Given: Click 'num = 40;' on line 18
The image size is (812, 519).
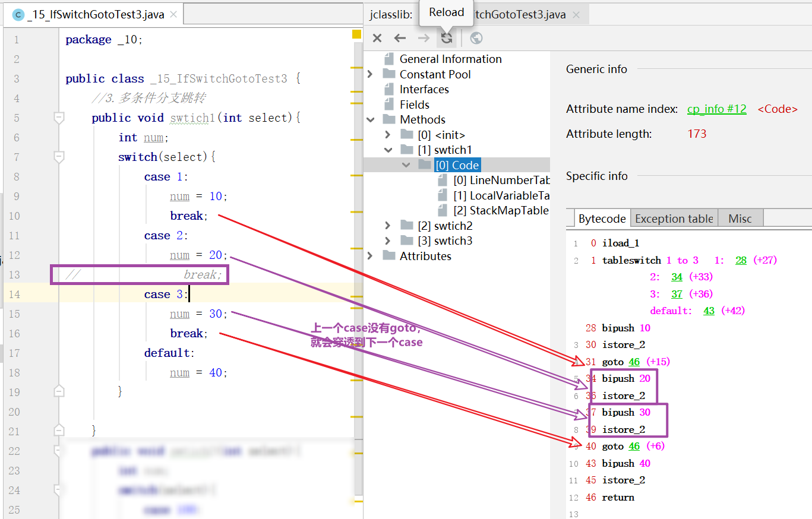Looking at the screenshot, I should point(198,372).
